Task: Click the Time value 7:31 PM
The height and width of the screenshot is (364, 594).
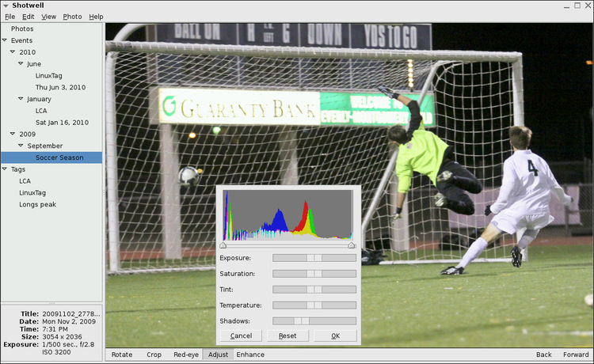Action: click(55, 329)
